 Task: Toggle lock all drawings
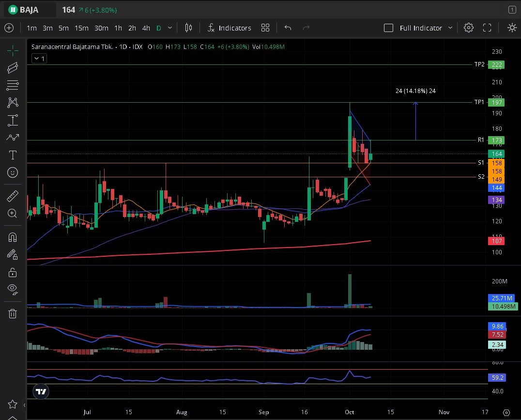pos(13,273)
